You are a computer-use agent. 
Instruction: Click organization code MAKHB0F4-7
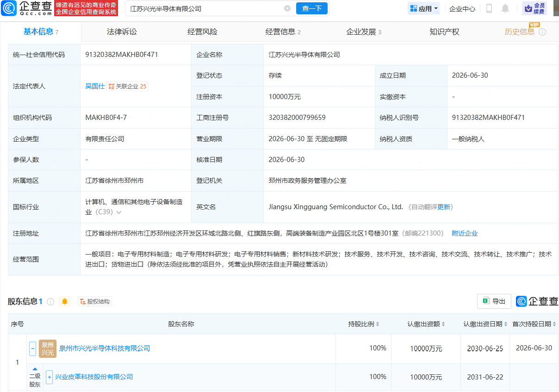[106, 118]
